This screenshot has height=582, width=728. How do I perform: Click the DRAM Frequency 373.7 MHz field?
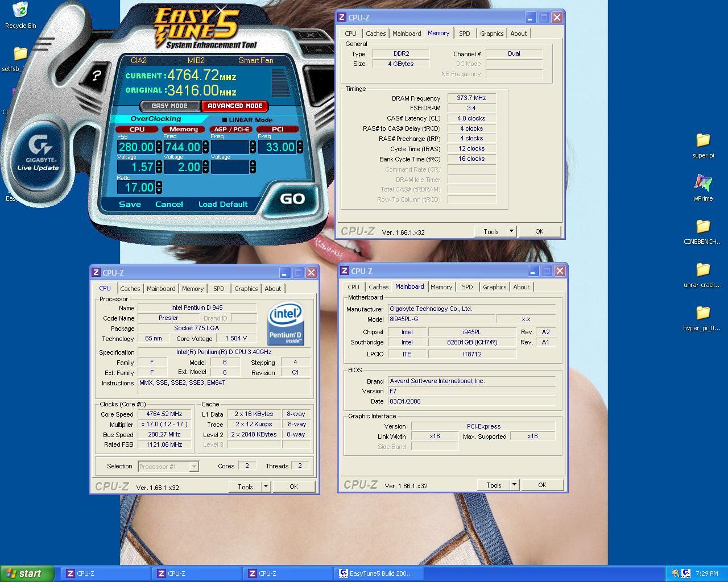pos(471,98)
